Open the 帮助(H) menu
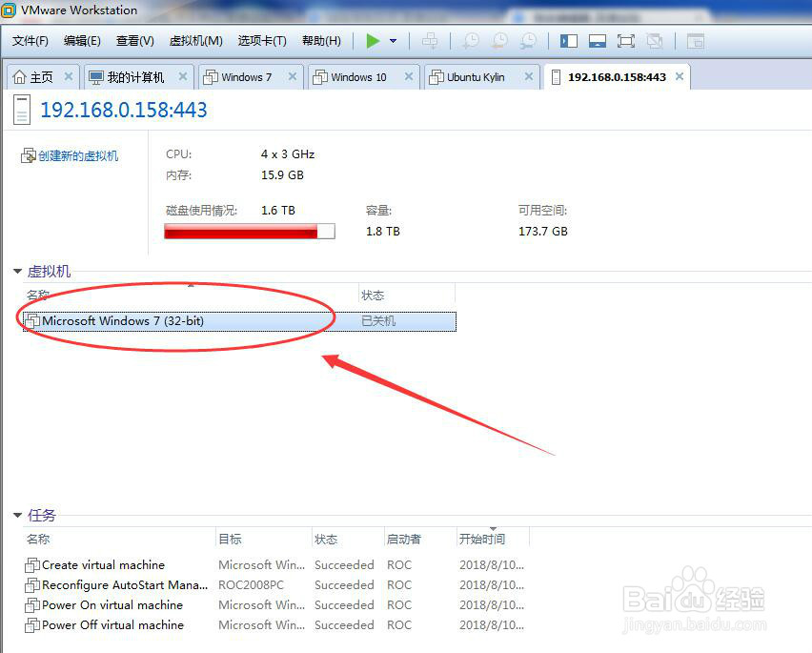 321,41
